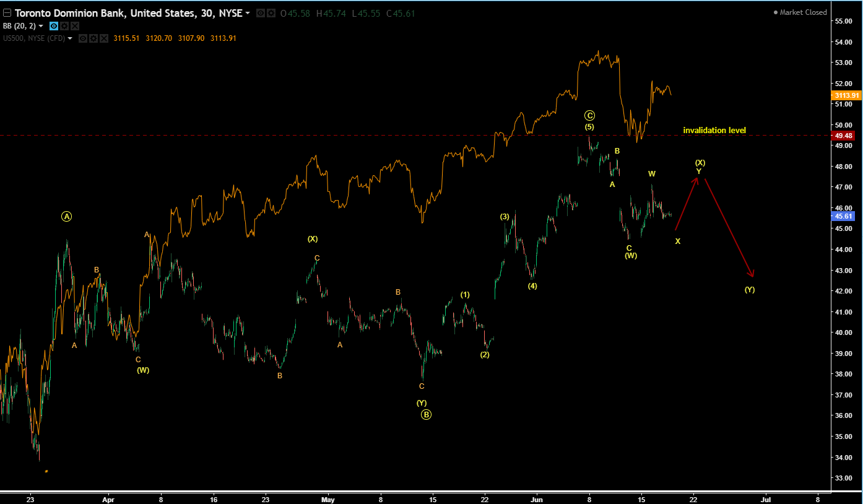The width and height of the screenshot is (863, 504).
Task: Click the US500 value 3107.90 in the legend
Action: point(191,38)
